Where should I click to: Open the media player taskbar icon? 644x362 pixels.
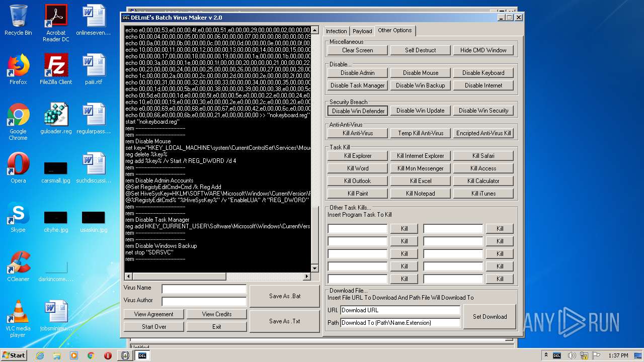(73, 355)
